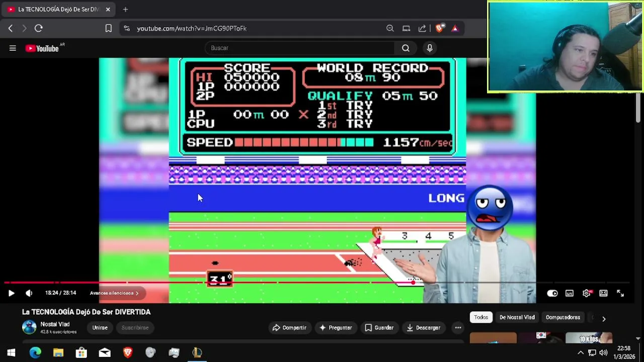This screenshot has width=644, height=362.
Task: Switch to theater mode
Action: (x=603, y=293)
